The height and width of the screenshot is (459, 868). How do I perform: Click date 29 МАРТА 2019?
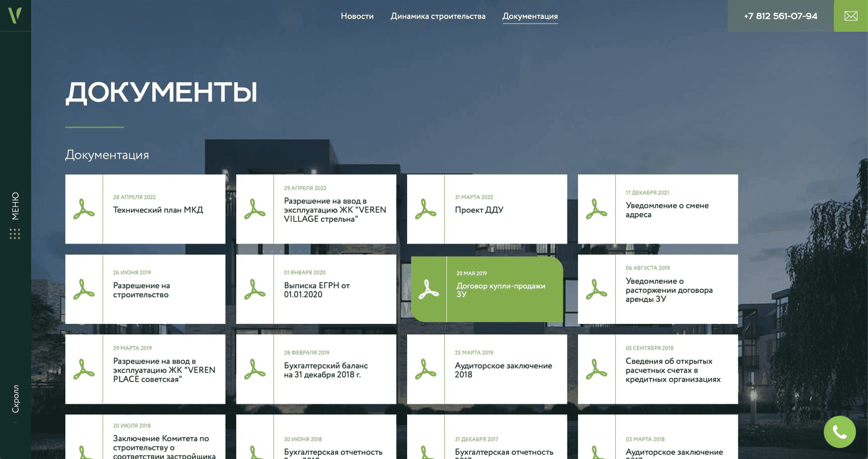pyautogui.click(x=132, y=348)
